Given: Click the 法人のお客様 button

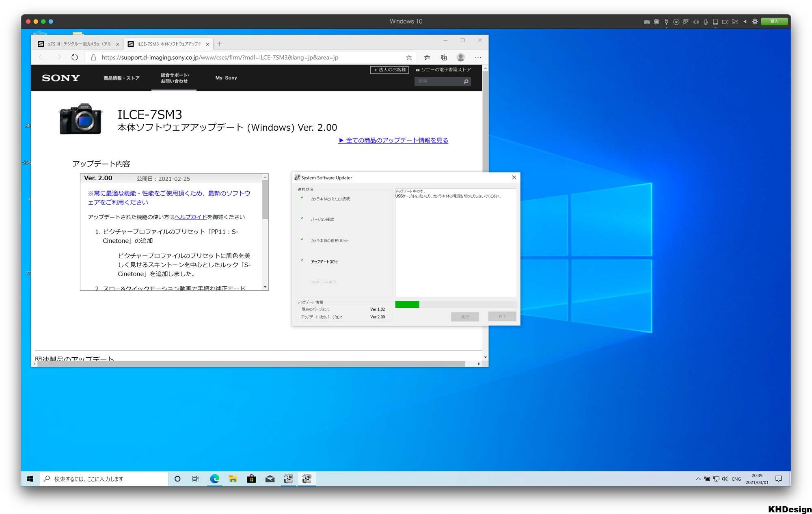Looking at the screenshot, I should click(390, 70).
